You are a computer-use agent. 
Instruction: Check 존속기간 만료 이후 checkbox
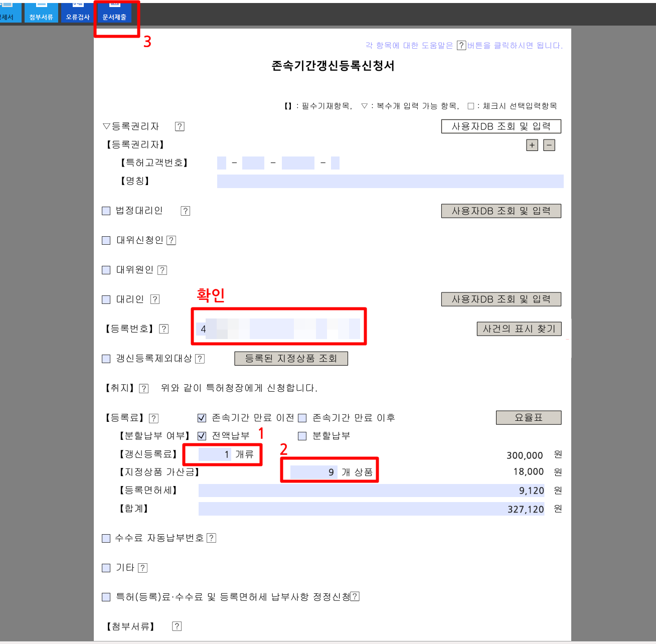point(302,418)
